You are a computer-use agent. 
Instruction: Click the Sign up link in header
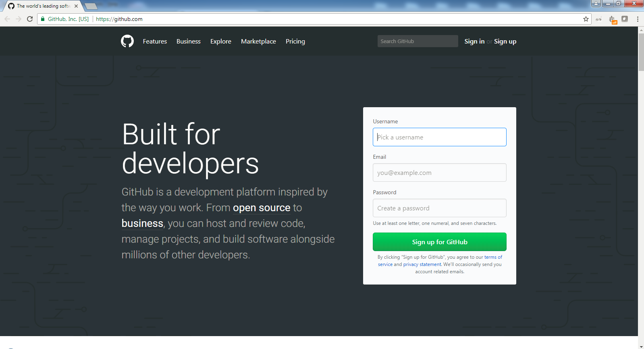[x=505, y=41]
